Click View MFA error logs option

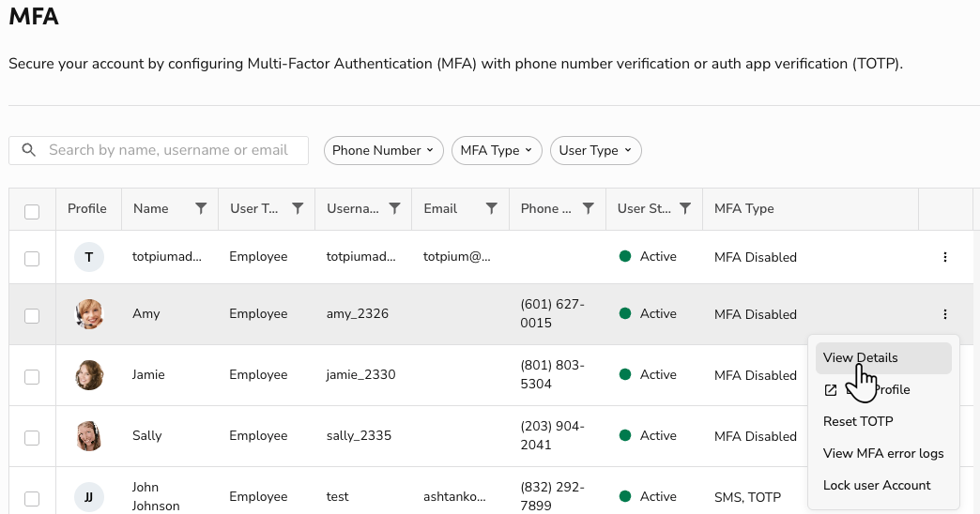click(x=883, y=453)
